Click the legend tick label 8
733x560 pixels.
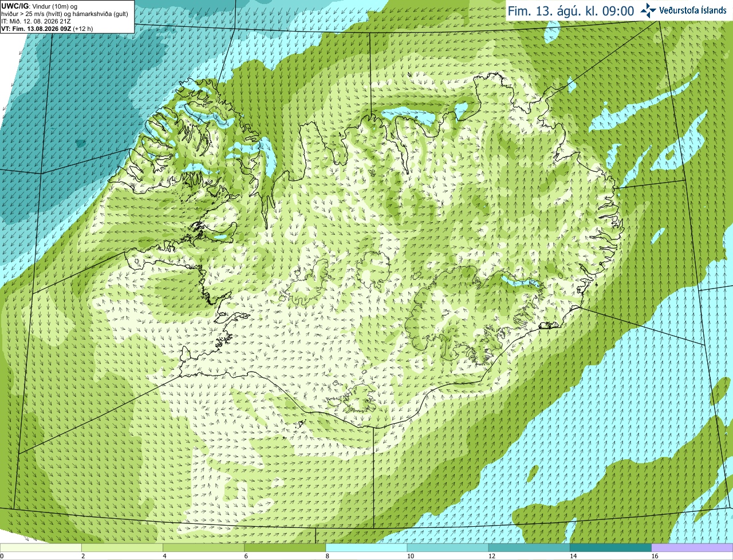click(328, 556)
